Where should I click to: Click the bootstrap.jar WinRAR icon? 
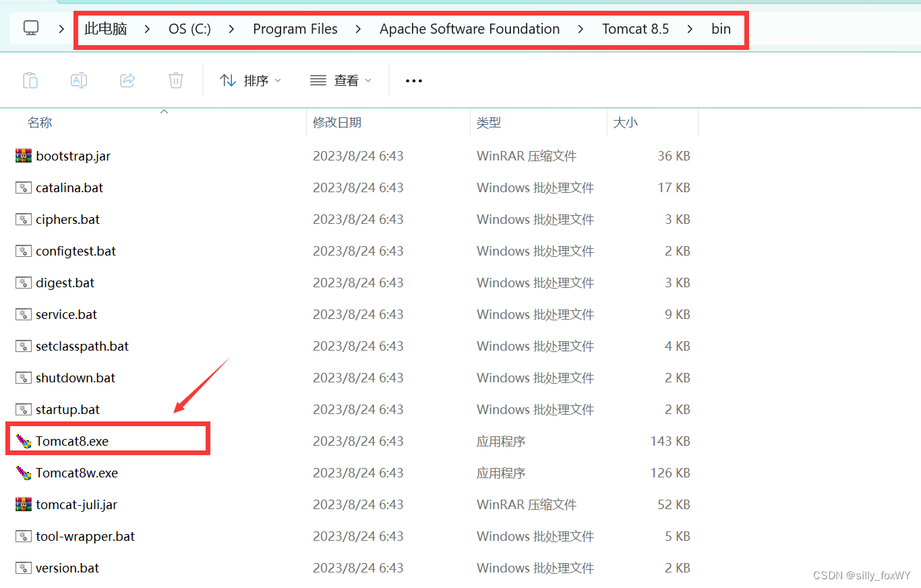pyautogui.click(x=24, y=156)
